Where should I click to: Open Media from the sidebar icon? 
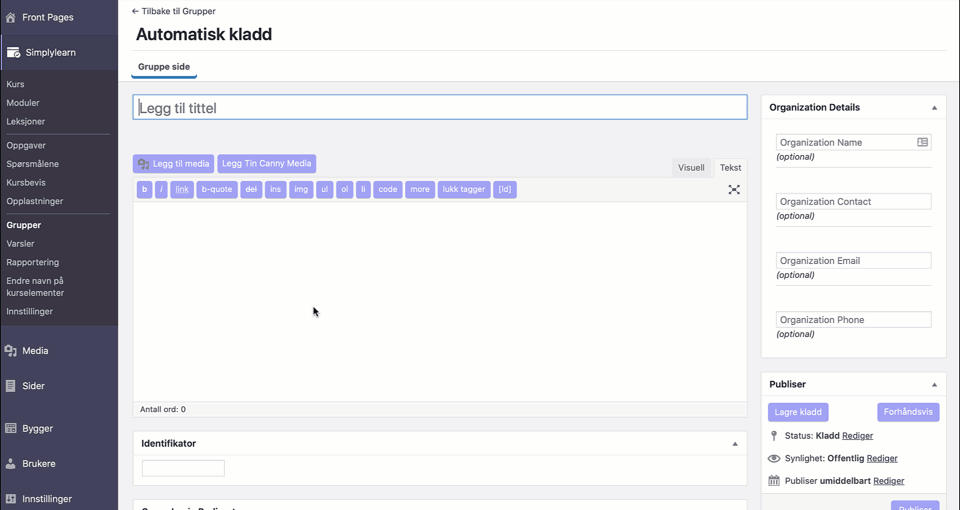11,351
